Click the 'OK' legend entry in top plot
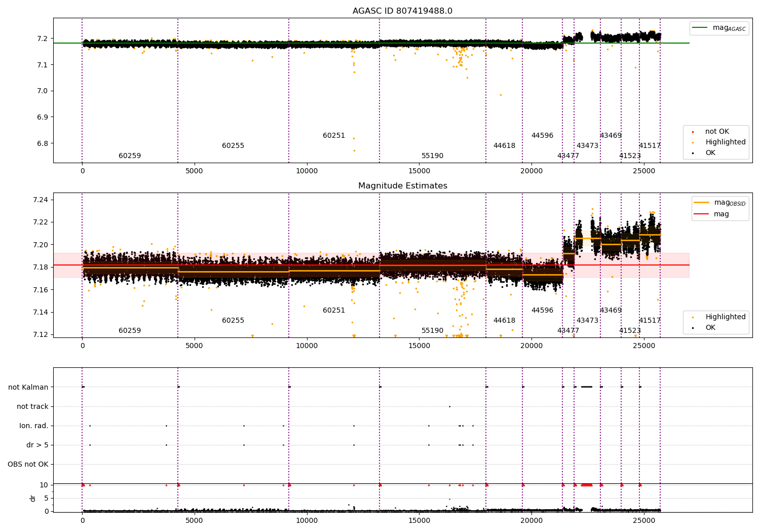 pos(710,153)
